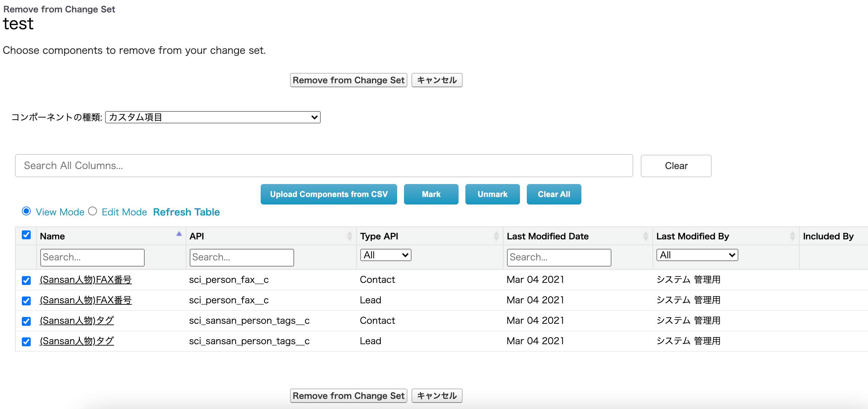
Task: Open コンポーネントの種類 dropdown
Action: [x=213, y=117]
